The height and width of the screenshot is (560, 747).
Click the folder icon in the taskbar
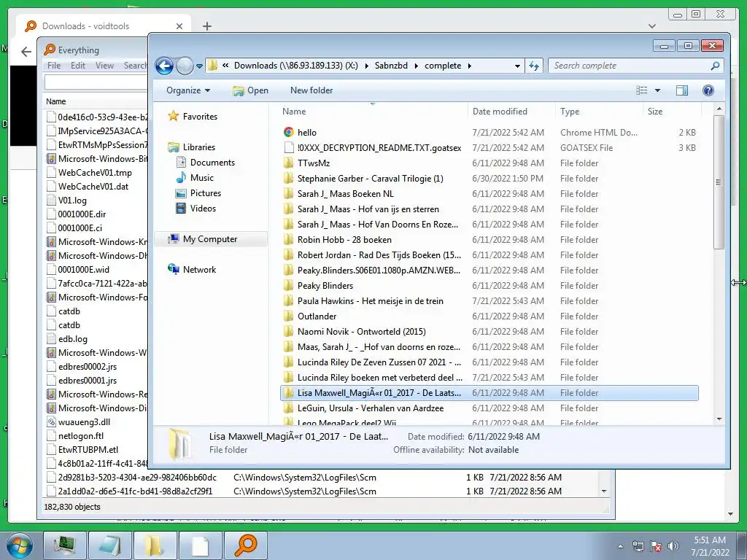[155, 545]
